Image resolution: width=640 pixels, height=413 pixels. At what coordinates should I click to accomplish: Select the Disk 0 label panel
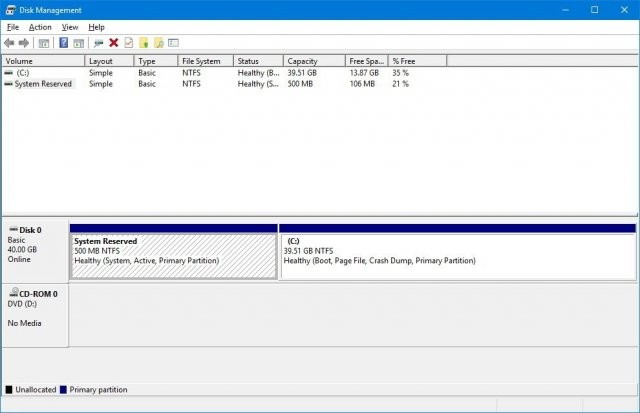pyautogui.click(x=35, y=251)
